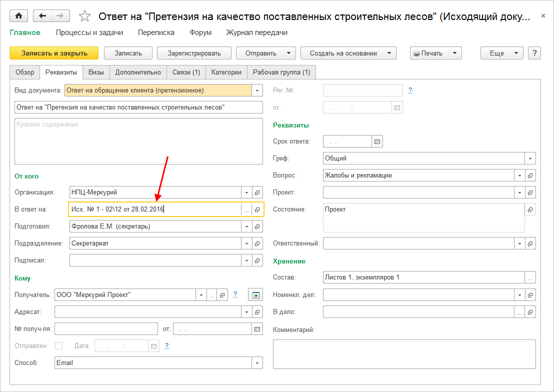Open calendar for Срок ответа date
Viewport: 554px width, 392px height.
coord(377,141)
